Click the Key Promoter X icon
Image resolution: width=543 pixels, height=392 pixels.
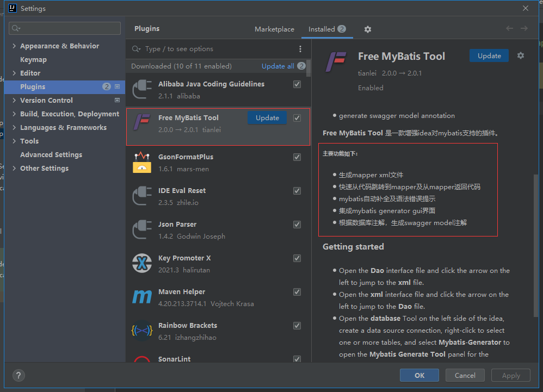click(x=142, y=263)
